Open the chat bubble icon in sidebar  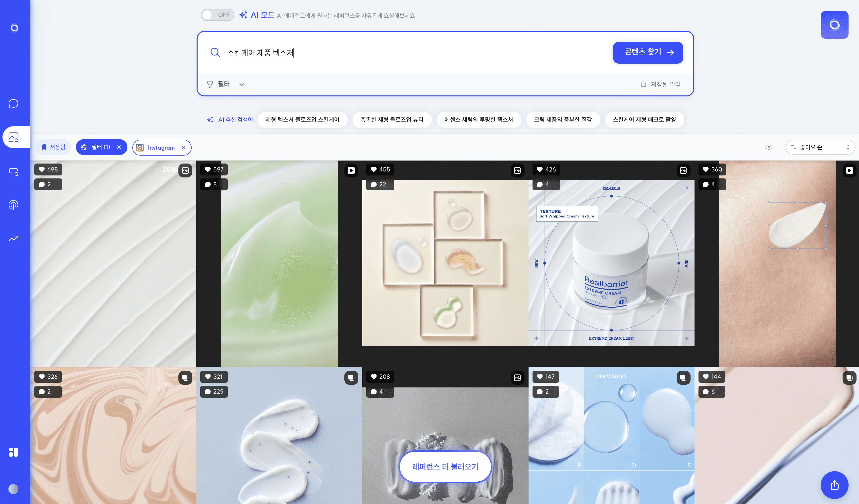[x=14, y=104]
